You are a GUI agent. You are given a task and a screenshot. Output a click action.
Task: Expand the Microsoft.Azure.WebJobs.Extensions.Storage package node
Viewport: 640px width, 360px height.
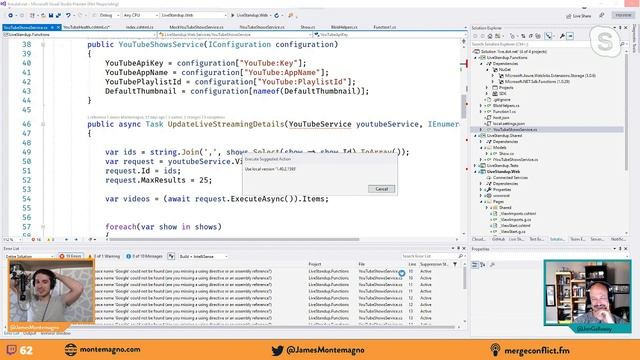(x=493, y=76)
